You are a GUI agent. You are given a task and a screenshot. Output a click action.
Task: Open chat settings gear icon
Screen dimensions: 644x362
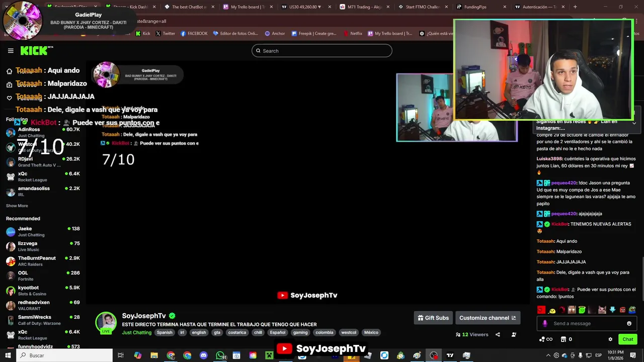pyautogui.click(x=610, y=339)
